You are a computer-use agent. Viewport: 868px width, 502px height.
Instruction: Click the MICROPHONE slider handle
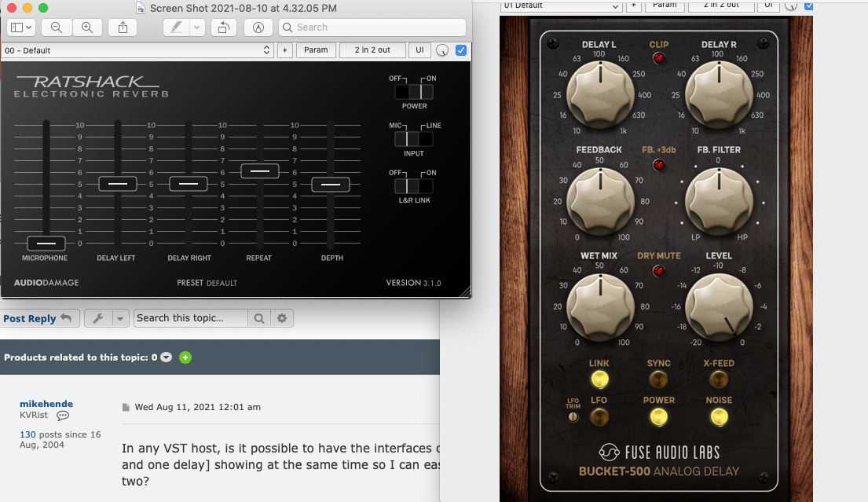coord(46,243)
